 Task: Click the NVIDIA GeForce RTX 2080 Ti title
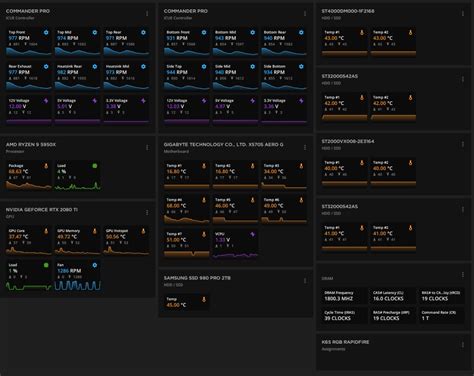(42, 209)
